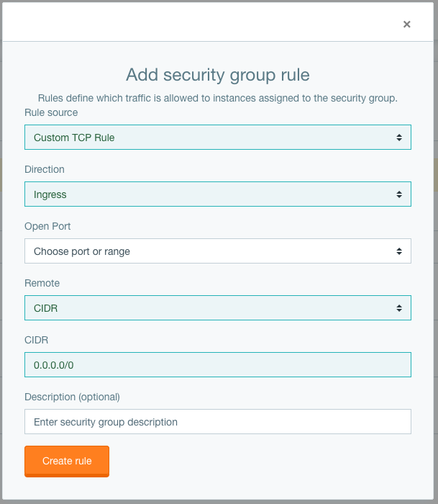The width and height of the screenshot is (438, 504).
Task: Click the CIDR label above the address field
Action: point(36,340)
